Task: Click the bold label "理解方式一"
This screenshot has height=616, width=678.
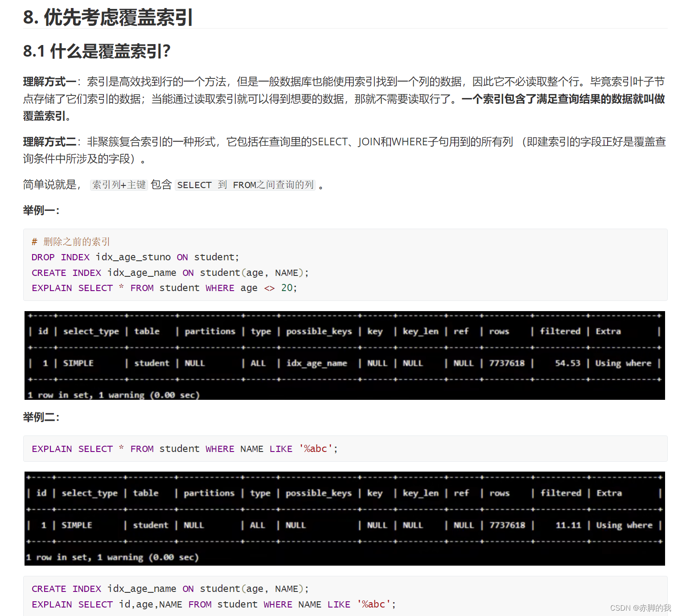Action: pyautogui.click(x=49, y=82)
